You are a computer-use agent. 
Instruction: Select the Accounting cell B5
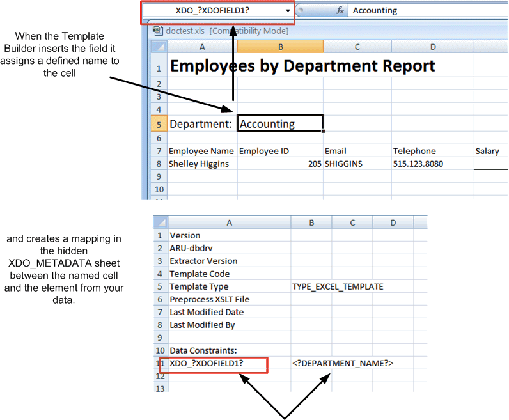(281, 123)
